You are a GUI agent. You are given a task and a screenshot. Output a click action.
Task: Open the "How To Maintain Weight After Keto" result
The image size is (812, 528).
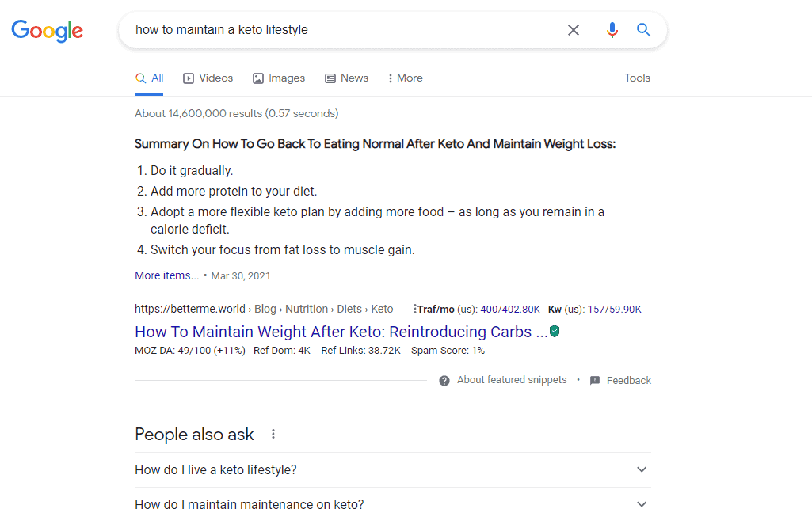pyautogui.click(x=341, y=332)
